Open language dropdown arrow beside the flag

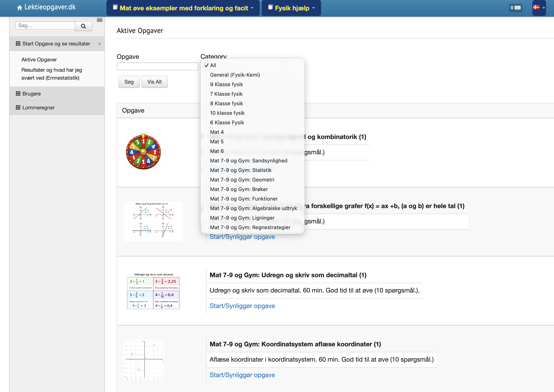pyautogui.click(x=543, y=8)
